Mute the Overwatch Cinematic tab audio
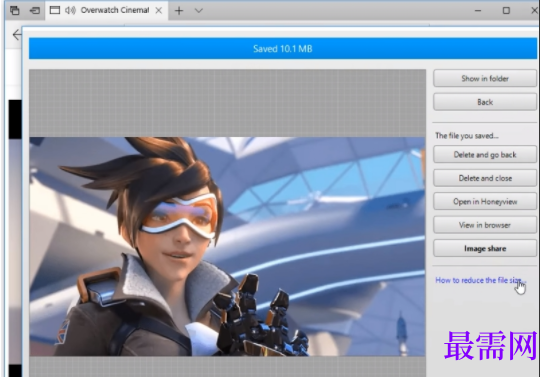The height and width of the screenshot is (377, 556). point(71,10)
